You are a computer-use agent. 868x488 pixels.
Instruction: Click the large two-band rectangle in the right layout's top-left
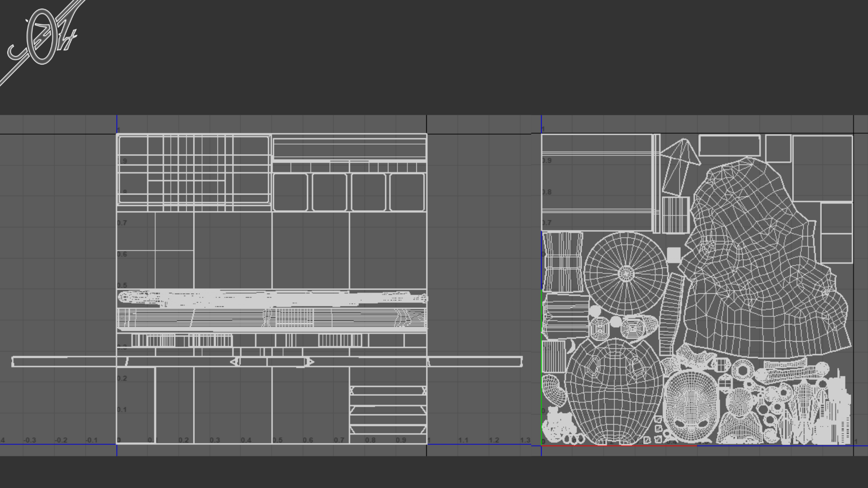[x=597, y=181]
